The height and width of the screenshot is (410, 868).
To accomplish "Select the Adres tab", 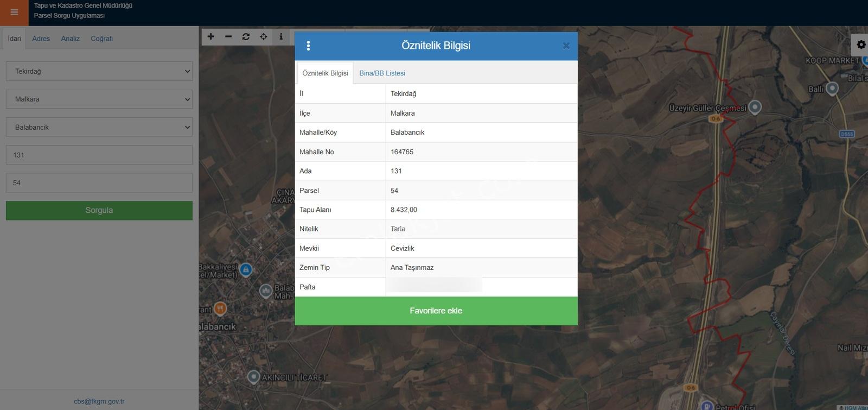I will click(x=41, y=39).
